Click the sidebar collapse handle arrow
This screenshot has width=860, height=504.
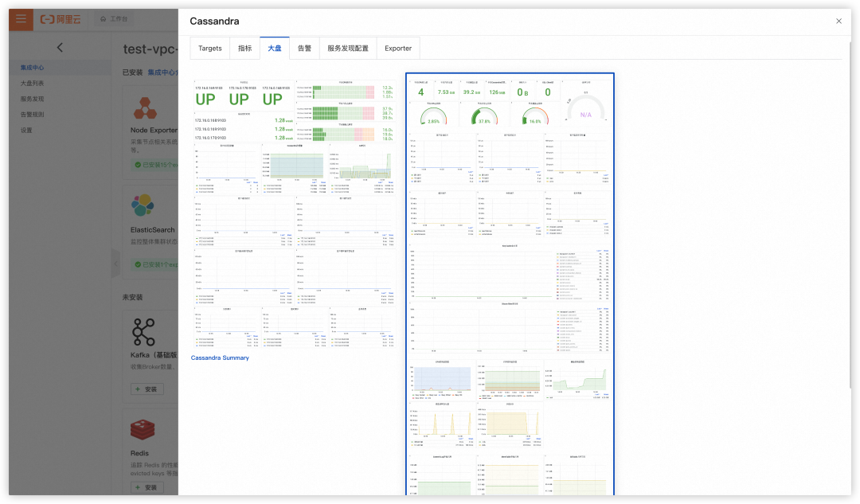coord(115,264)
